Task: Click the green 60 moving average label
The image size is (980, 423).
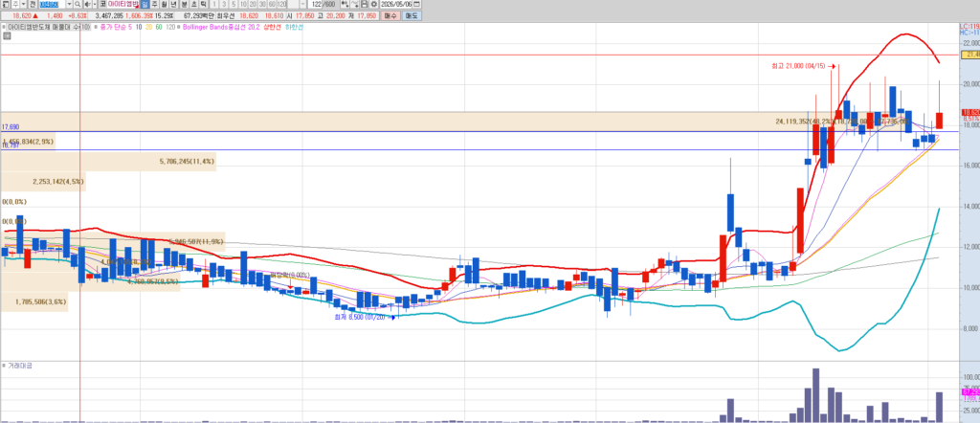Action: point(158,27)
